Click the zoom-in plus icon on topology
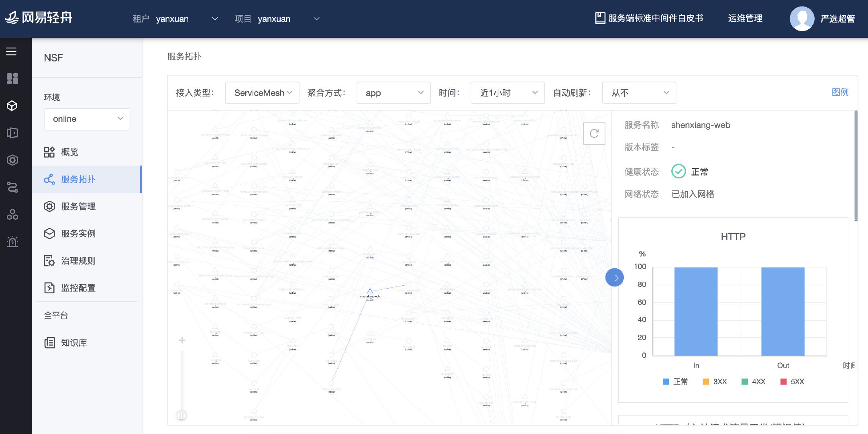Screen dimensions: 868x434 pos(182,340)
